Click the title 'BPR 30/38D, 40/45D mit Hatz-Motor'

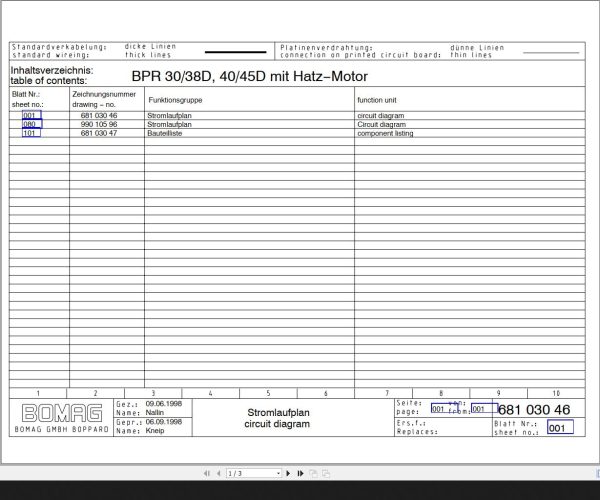(x=249, y=76)
